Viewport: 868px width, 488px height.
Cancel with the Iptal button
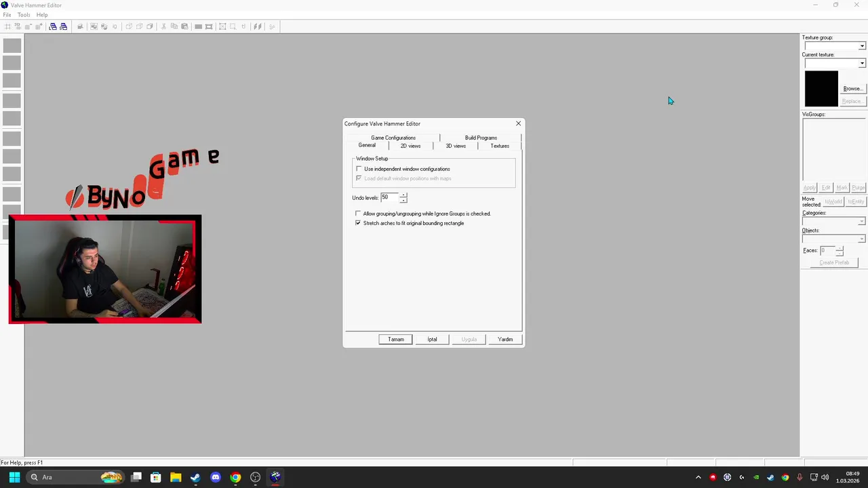432,339
